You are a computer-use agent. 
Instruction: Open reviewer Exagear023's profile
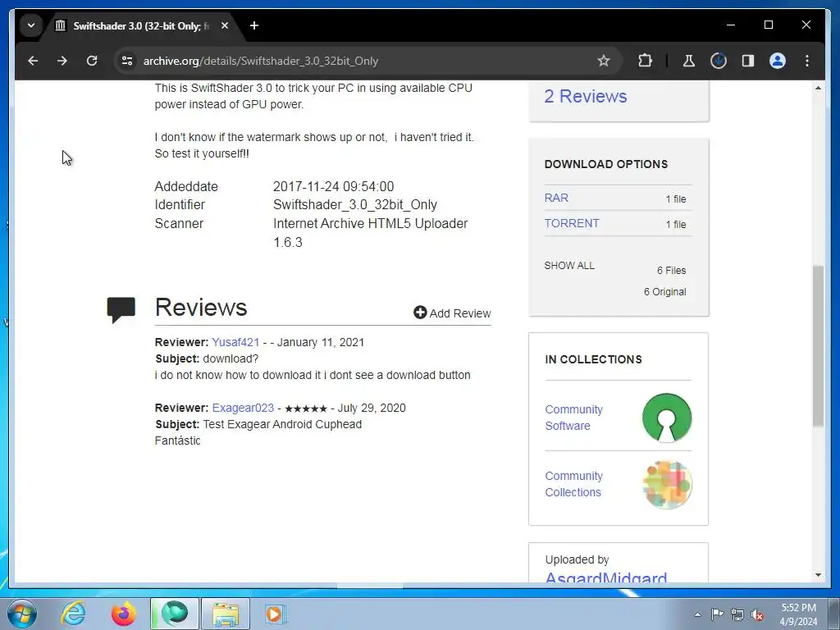(243, 408)
